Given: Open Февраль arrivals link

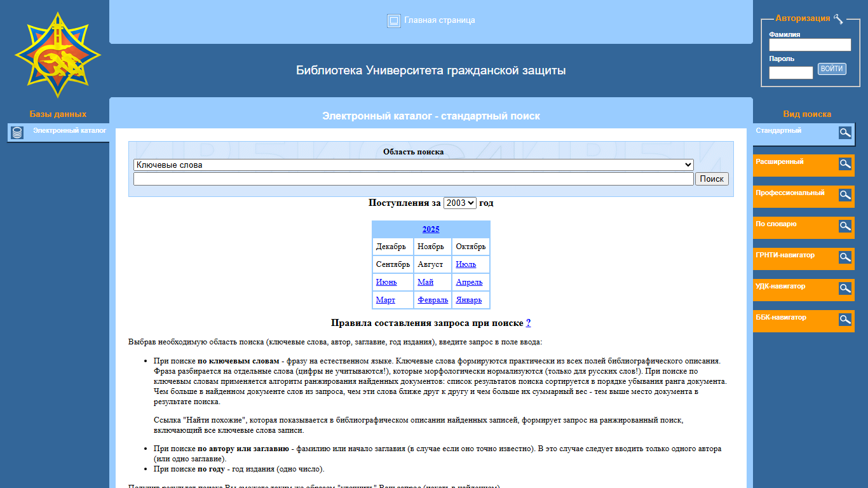Looking at the screenshot, I should point(433,300).
